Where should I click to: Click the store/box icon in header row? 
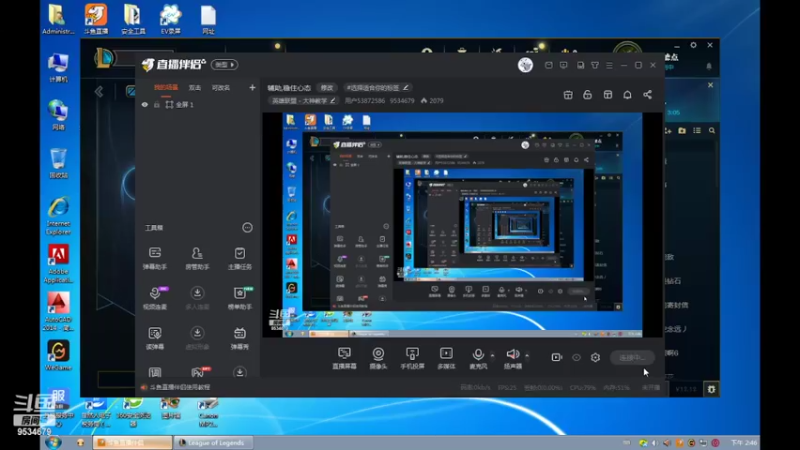(x=608, y=95)
